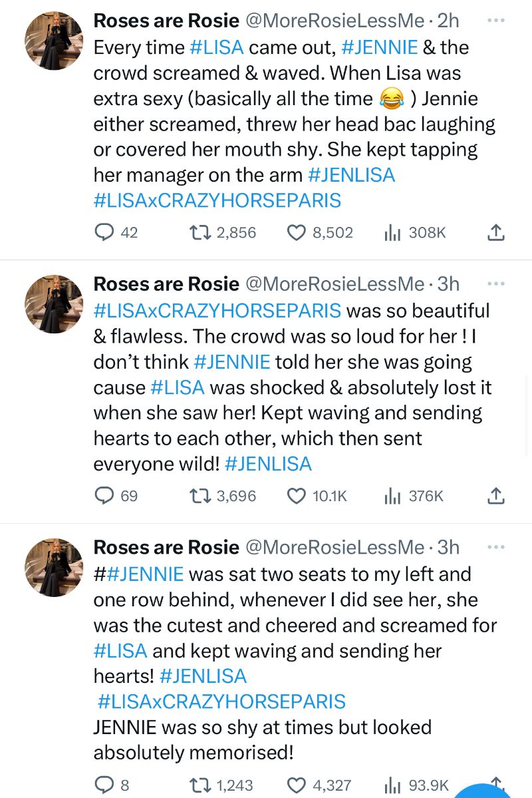
Task: Open #LISAxCRAZYHORSEPARIS hashtag starting the second tweet
Action: (217, 311)
